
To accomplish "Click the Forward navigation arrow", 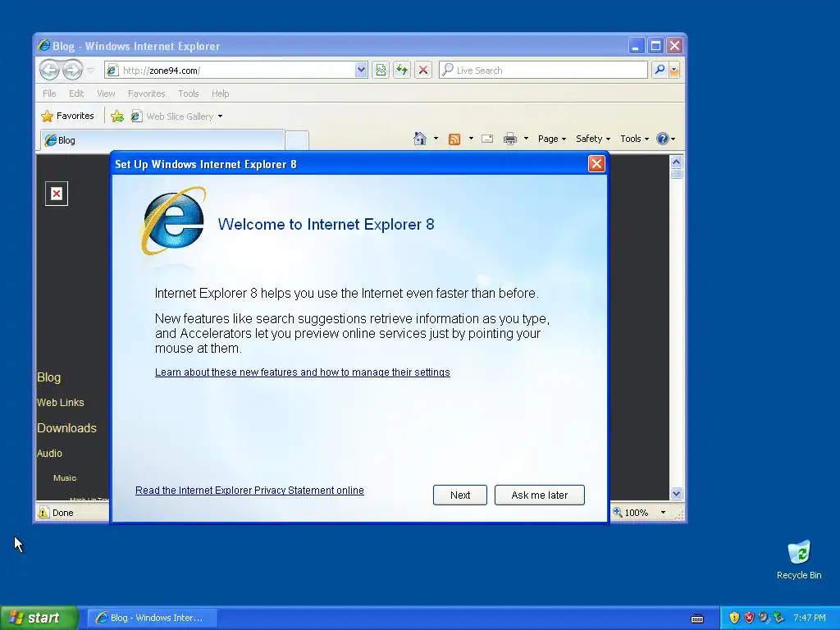I will (x=72, y=70).
